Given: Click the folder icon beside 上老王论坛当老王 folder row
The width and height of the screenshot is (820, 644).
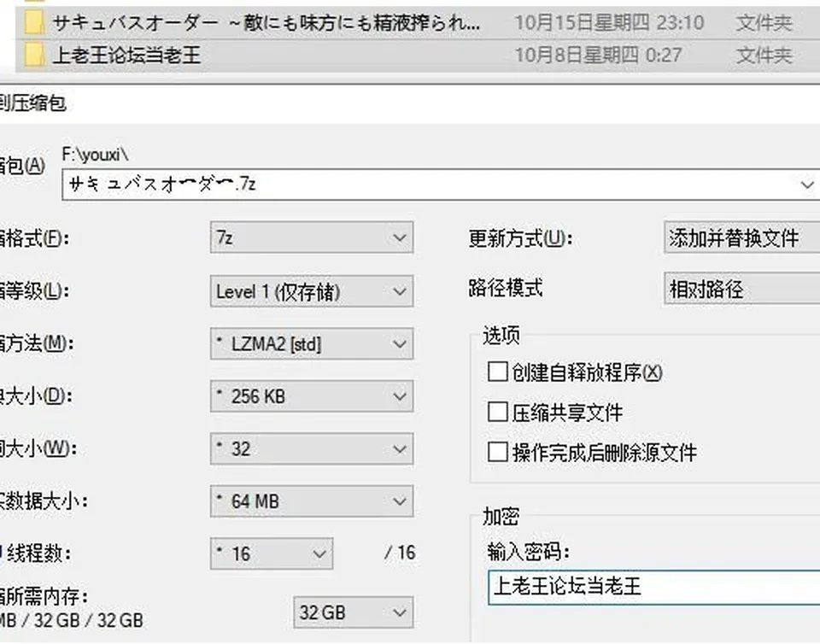Looking at the screenshot, I should tap(34, 55).
